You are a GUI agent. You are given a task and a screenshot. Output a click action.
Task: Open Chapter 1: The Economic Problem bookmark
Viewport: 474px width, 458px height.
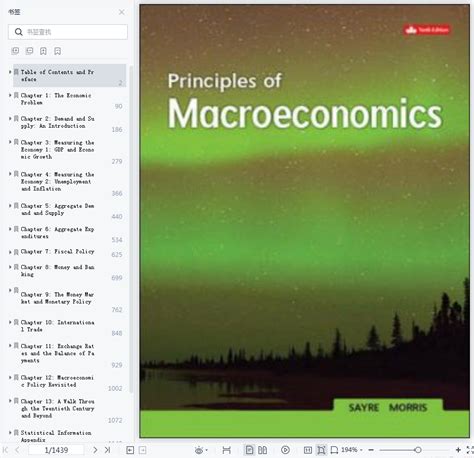(56, 99)
